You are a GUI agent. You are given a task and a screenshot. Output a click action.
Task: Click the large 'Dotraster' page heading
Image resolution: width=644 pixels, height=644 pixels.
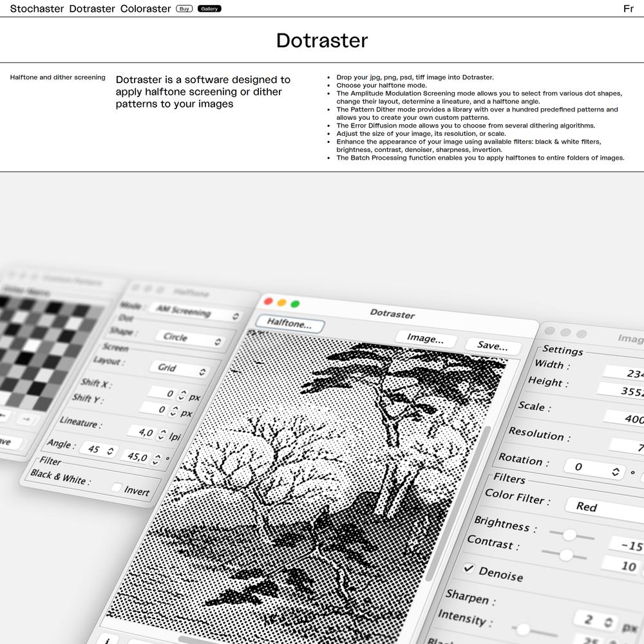[x=322, y=40]
